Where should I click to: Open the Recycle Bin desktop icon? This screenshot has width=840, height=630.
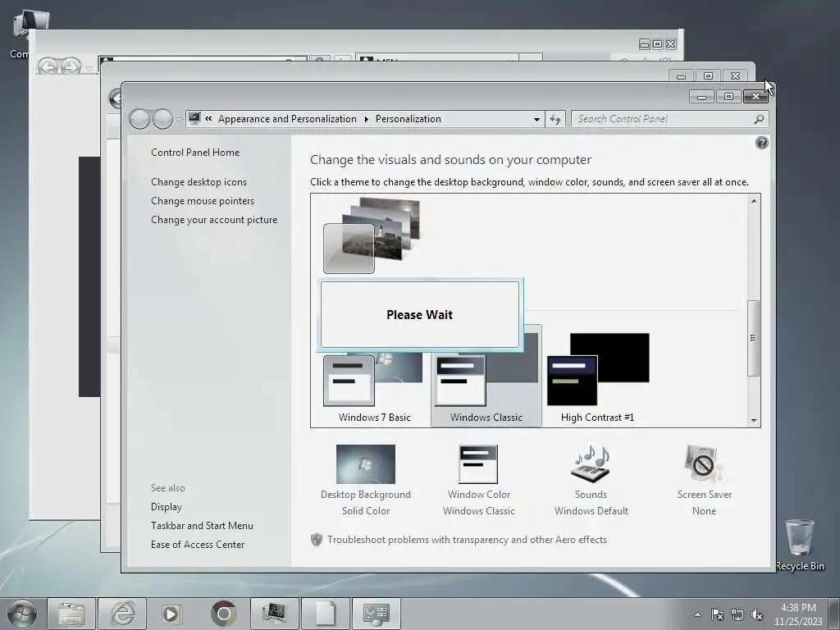[800, 545]
